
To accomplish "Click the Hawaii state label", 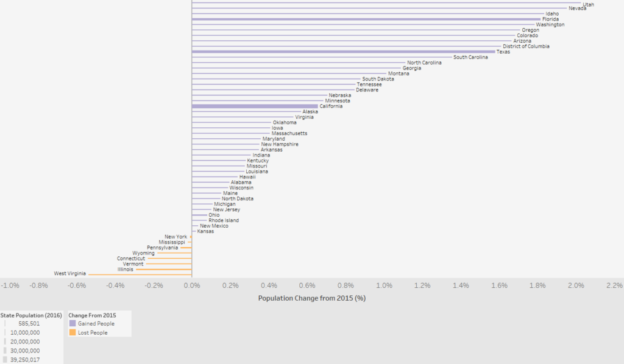I will point(247,177).
